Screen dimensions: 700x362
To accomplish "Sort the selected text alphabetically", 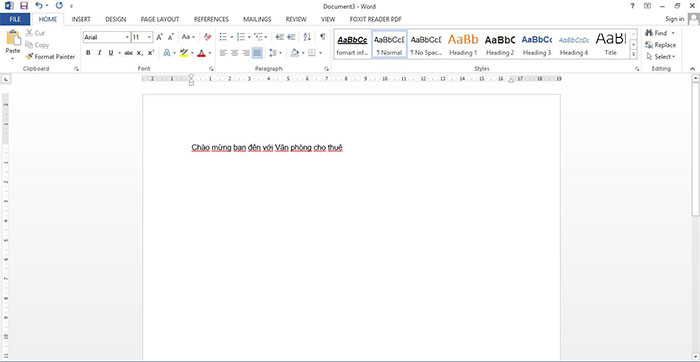I will coord(307,37).
